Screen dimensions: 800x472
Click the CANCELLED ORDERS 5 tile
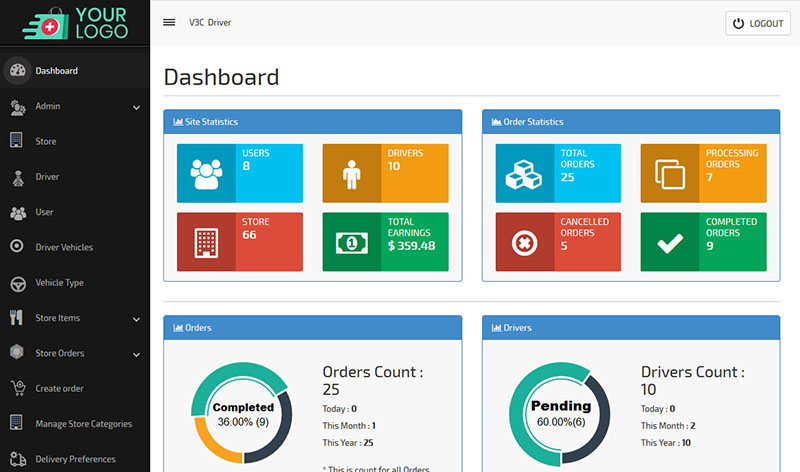558,242
